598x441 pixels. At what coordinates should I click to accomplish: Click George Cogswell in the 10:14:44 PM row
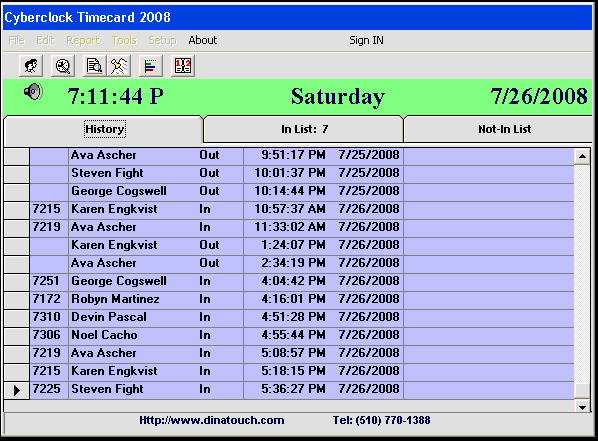point(119,191)
